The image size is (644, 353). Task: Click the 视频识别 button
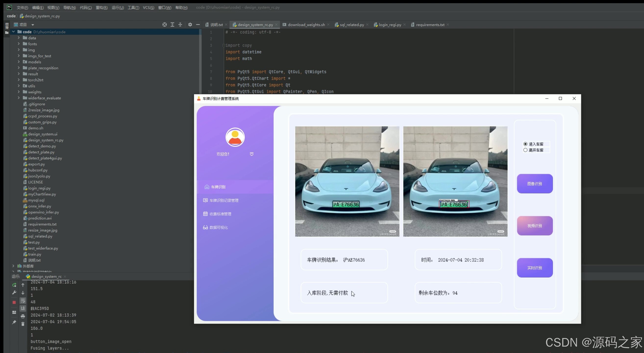(x=535, y=226)
